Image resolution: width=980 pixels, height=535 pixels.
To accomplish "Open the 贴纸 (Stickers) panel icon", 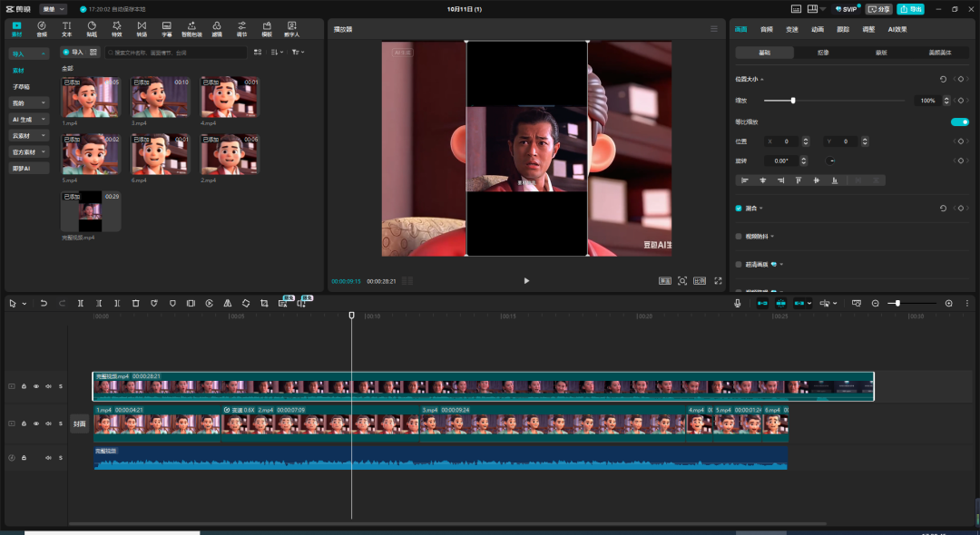I will click(x=92, y=29).
